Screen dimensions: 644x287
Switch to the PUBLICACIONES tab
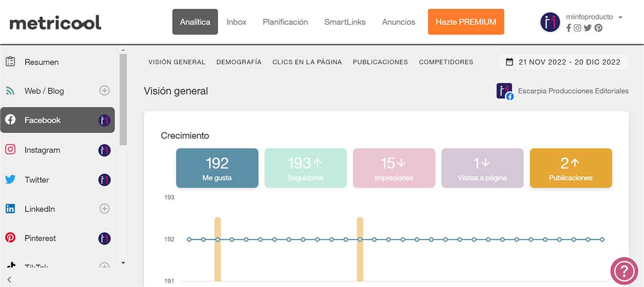[380, 62]
